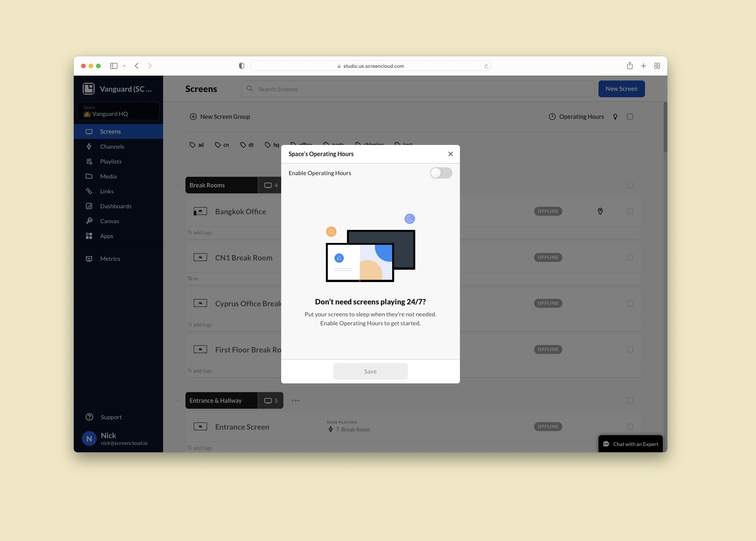
Task: Click the Safari sidebar toggle icon
Action: (x=114, y=66)
